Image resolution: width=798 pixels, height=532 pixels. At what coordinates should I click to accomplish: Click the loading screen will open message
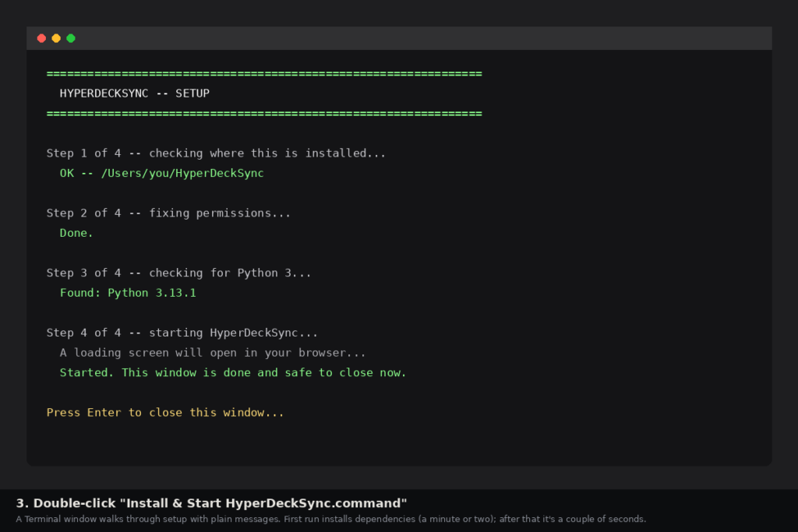(x=213, y=353)
